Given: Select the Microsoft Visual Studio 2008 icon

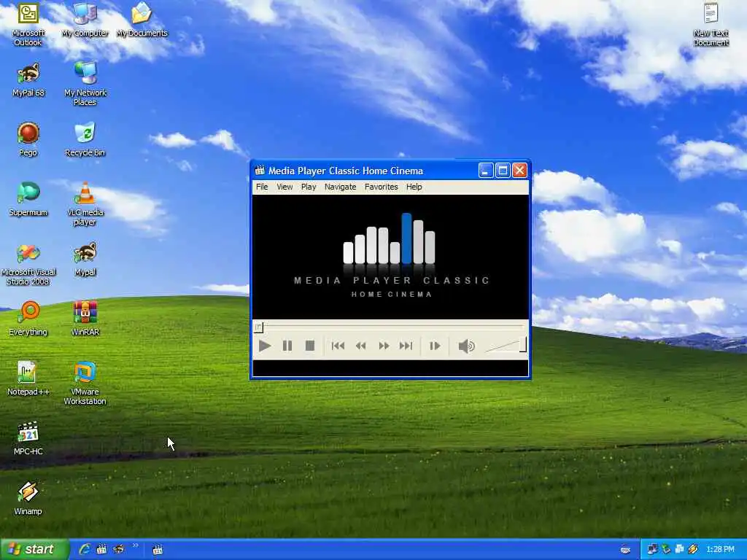Looking at the screenshot, I should click(28, 264).
